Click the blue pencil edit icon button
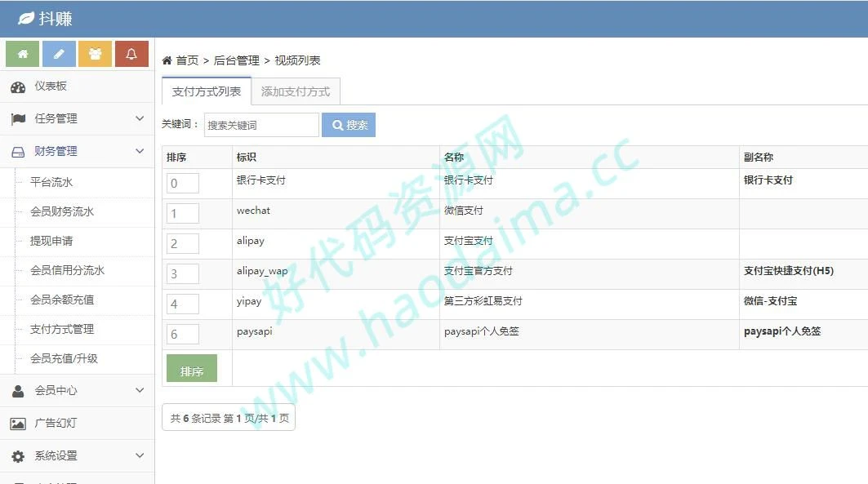 pos(59,54)
